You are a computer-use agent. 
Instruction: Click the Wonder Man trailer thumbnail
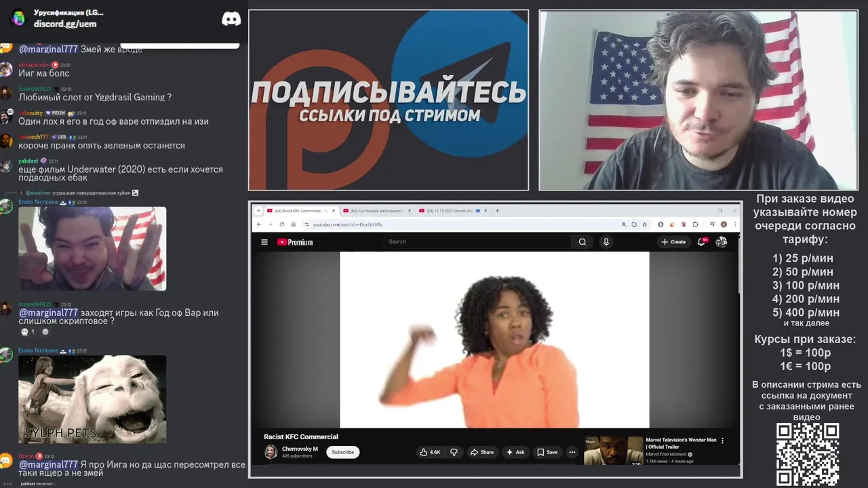click(x=613, y=450)
